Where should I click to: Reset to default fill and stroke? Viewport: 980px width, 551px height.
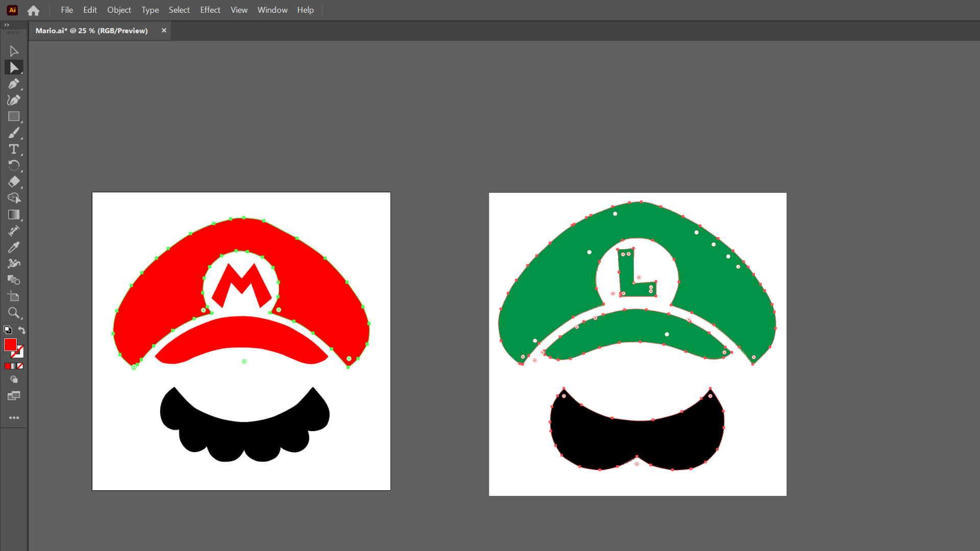coord(8,330)
